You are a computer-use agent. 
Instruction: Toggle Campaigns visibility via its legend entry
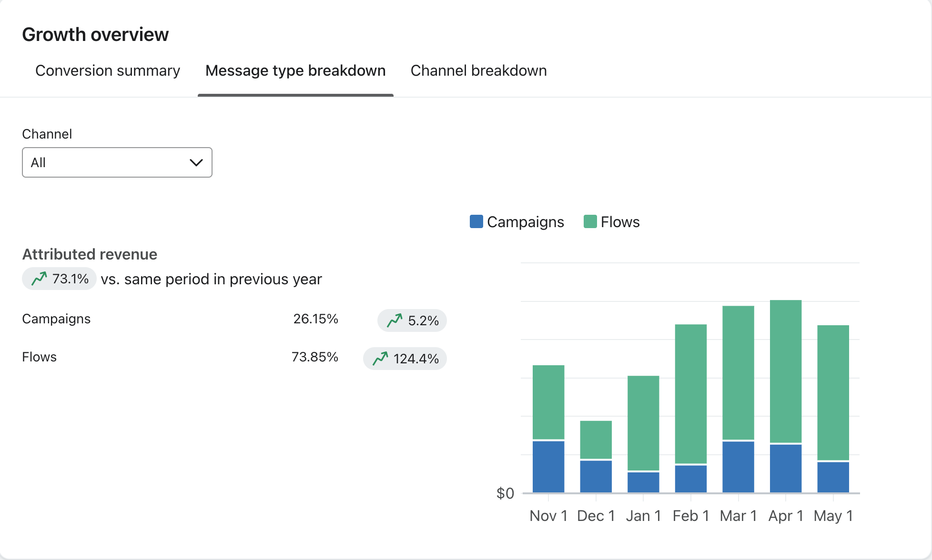tap(517, 221)
